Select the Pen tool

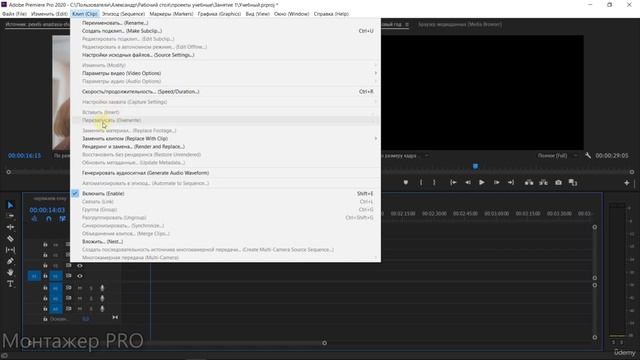pyautogui.click(x=10, y=261)
